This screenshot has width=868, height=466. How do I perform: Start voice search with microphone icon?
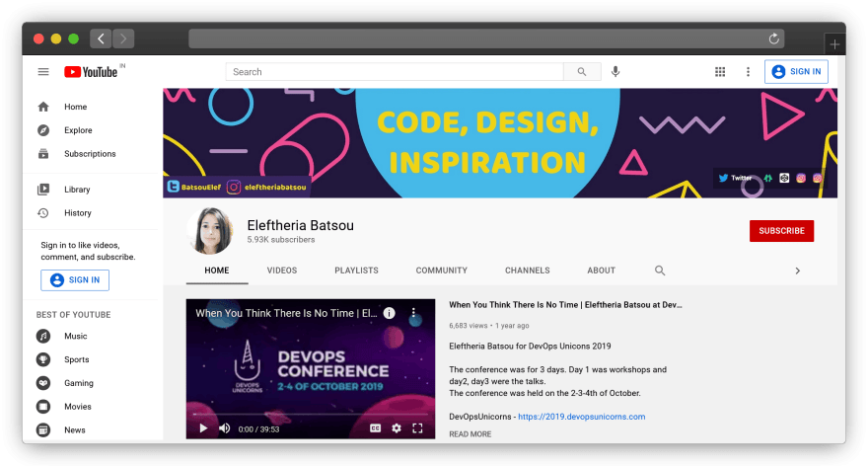pos(615,72)
